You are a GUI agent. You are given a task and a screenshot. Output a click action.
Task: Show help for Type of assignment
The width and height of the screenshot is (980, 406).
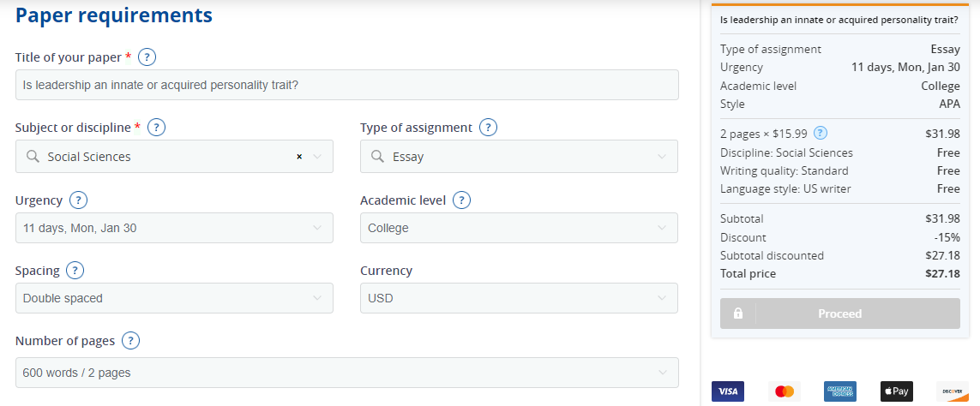(488, 128)
